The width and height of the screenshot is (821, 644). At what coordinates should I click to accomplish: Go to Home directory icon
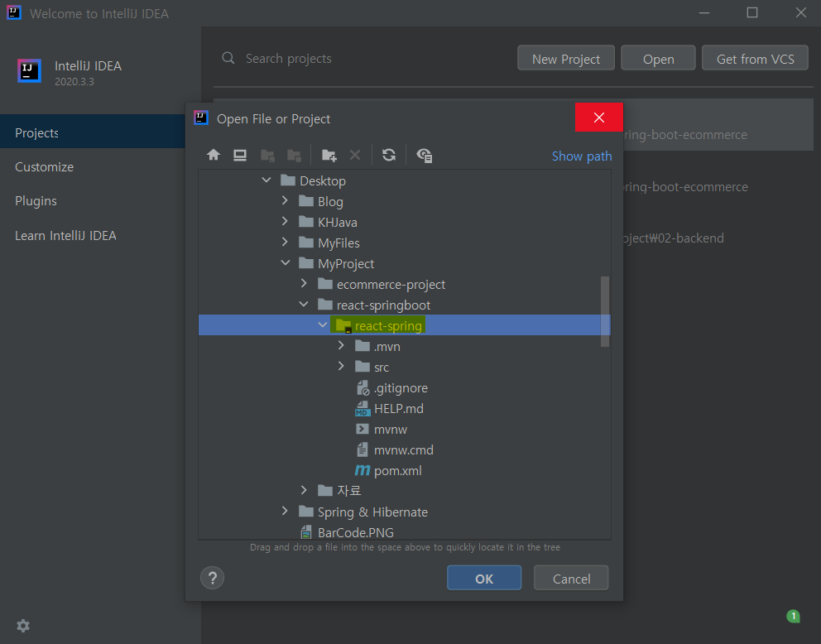(x=213, y=155)
